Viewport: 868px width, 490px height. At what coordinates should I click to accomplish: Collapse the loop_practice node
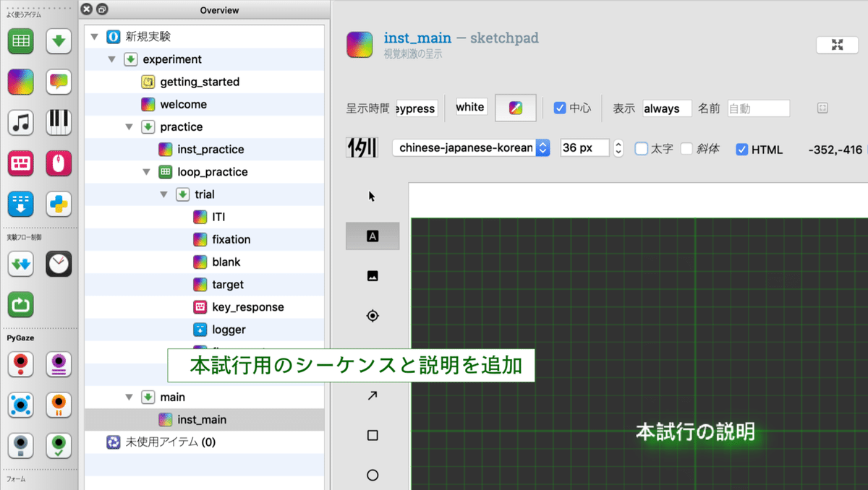click(146, 172)
